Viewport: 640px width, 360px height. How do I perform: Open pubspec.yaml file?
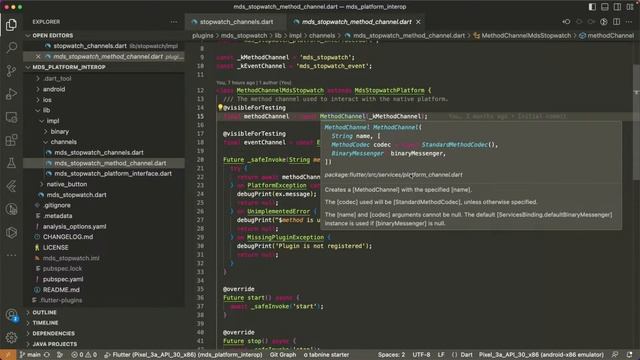click(x=63, y=279)
